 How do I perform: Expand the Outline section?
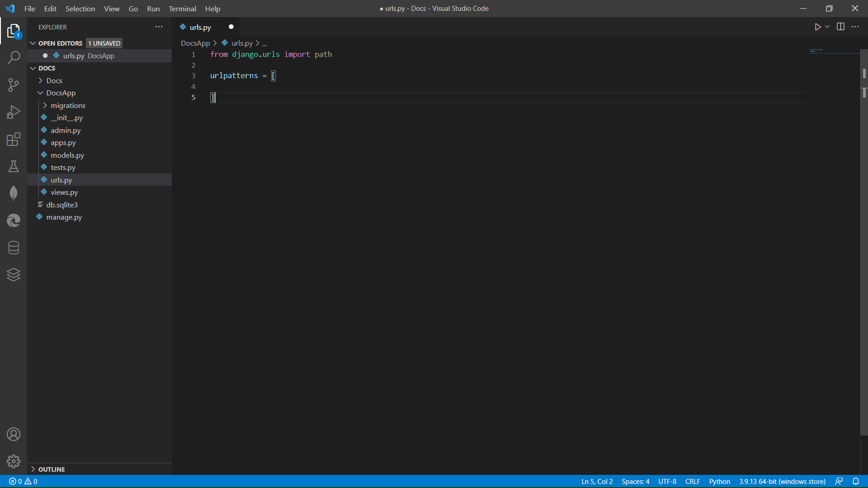pos(52,469)
